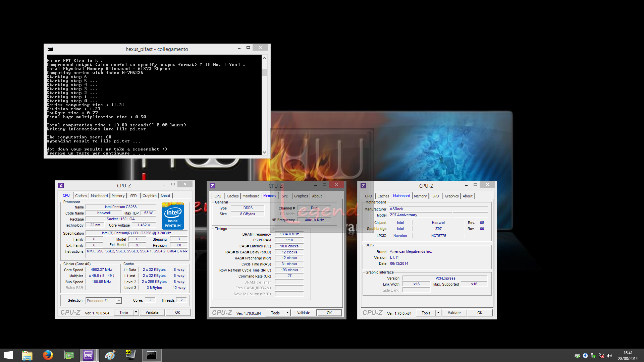
Task: Click the Bus Speed value 100.05 MHz
Action: point(102,282)
